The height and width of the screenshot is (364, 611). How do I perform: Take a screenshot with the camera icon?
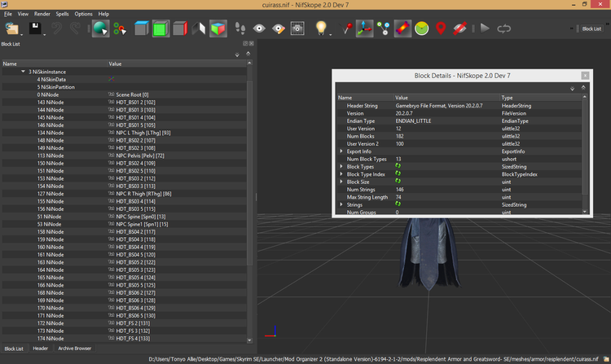point(297,29)
